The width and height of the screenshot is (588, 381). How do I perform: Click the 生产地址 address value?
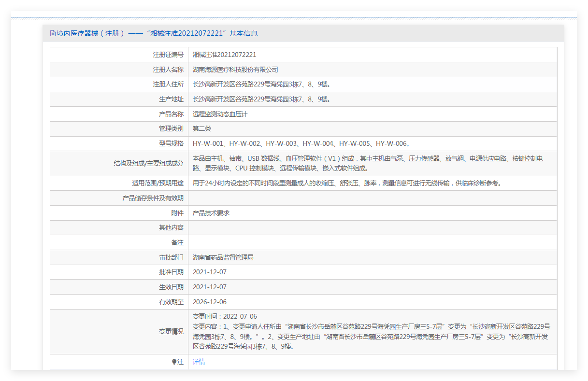pyautogui.click(x=261, y=99)
